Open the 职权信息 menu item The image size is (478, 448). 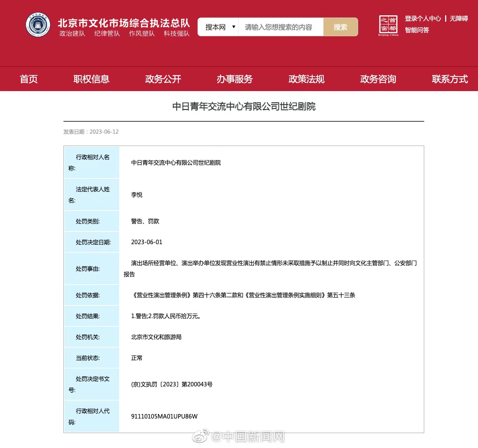[x=91, y=79]
